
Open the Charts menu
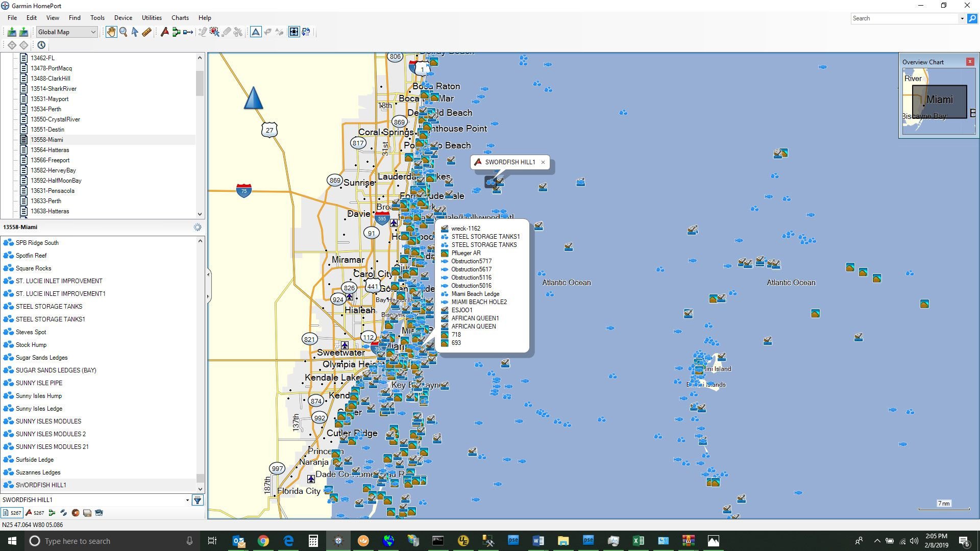click(180, 18)
